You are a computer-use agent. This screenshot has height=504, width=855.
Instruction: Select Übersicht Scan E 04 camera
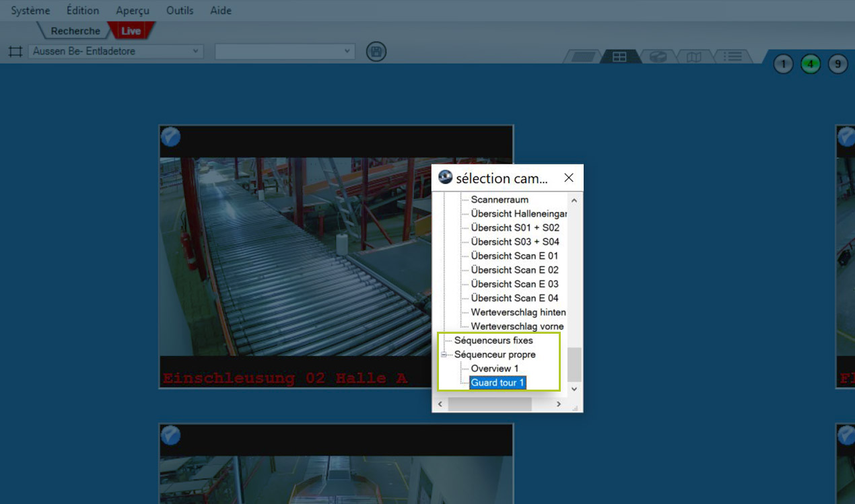pos(514,299)
